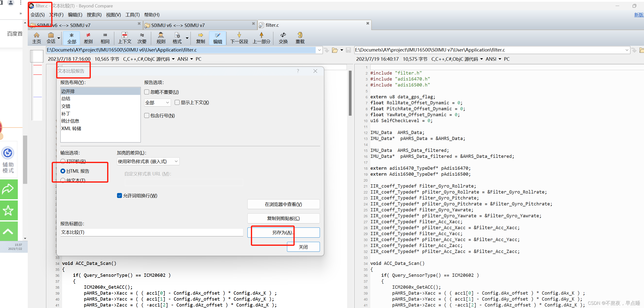This screenshot has width=644, height=308.
Task: Uncheck 允许词组换行 checkbox
Action: (119, 196)
